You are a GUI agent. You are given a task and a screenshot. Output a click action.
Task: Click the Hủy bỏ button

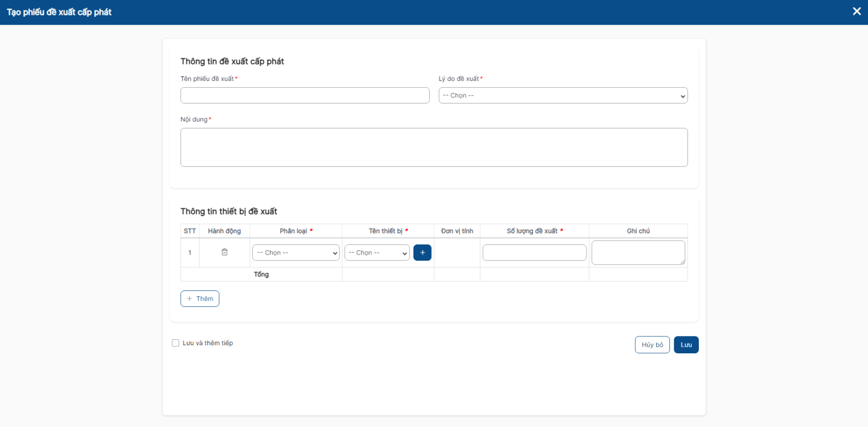tap(653, 345)
